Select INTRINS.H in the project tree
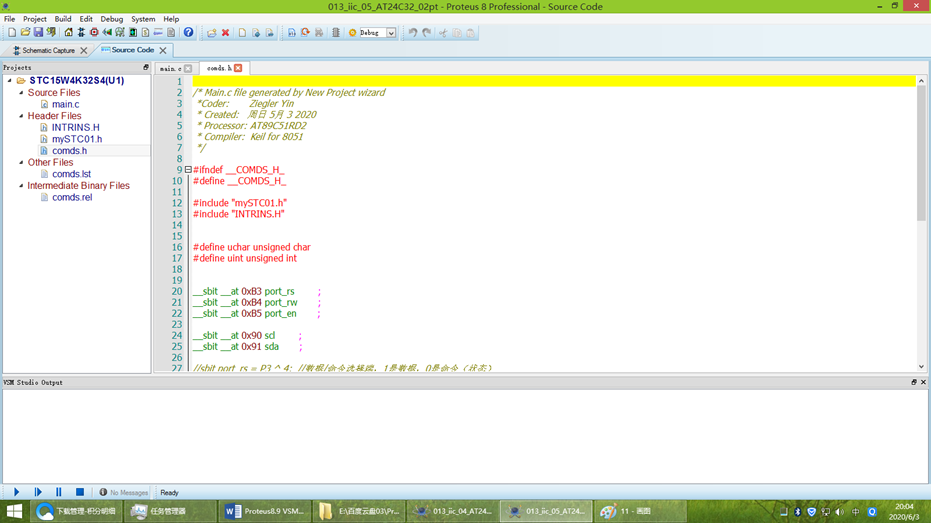931x524 pixels. (75, 127)
